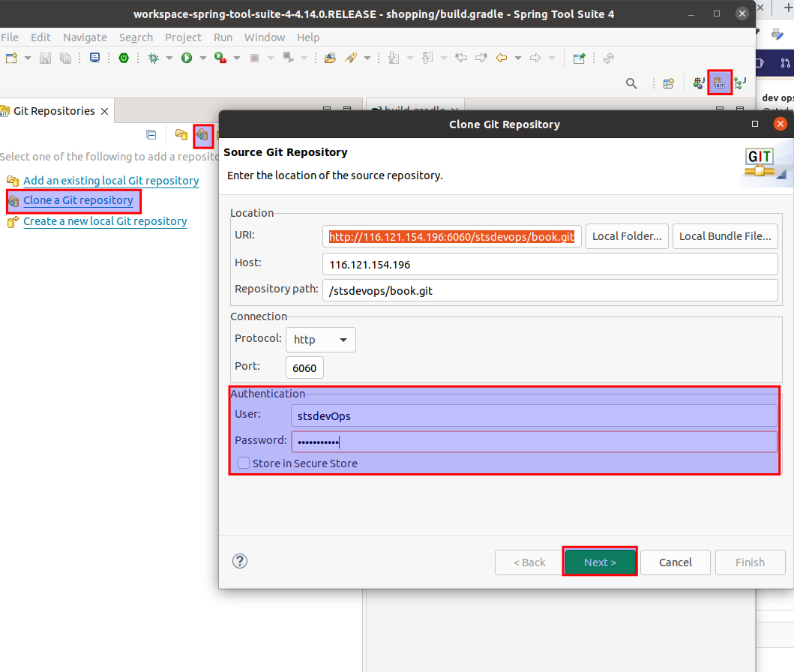Click the Next > button

(600, 562)
